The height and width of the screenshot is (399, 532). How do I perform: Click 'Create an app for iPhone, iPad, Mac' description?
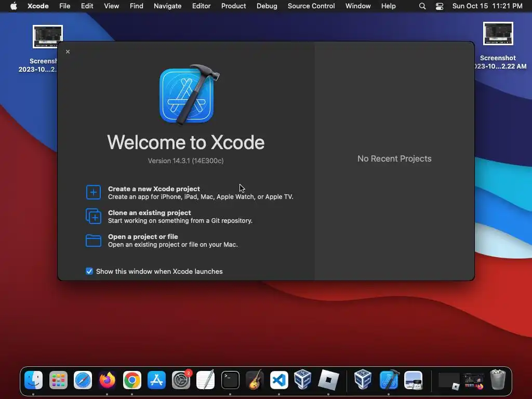(201, 197)
